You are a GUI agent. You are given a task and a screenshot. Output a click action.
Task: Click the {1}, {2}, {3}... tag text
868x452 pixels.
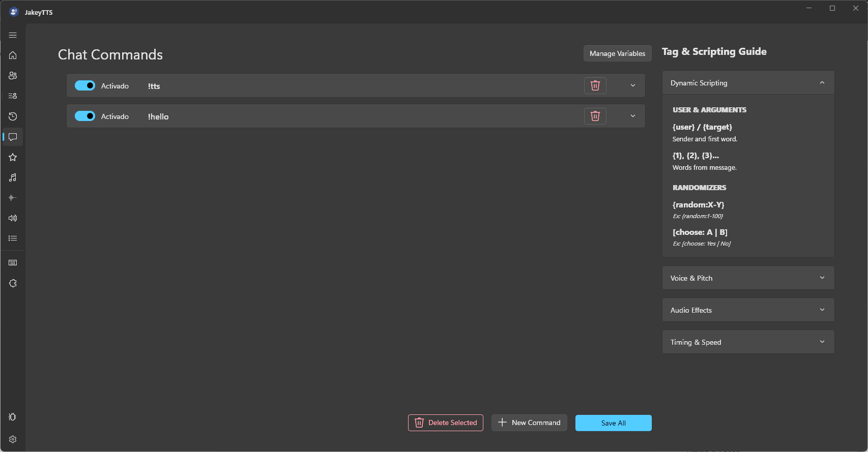click(x=696, y=156)
